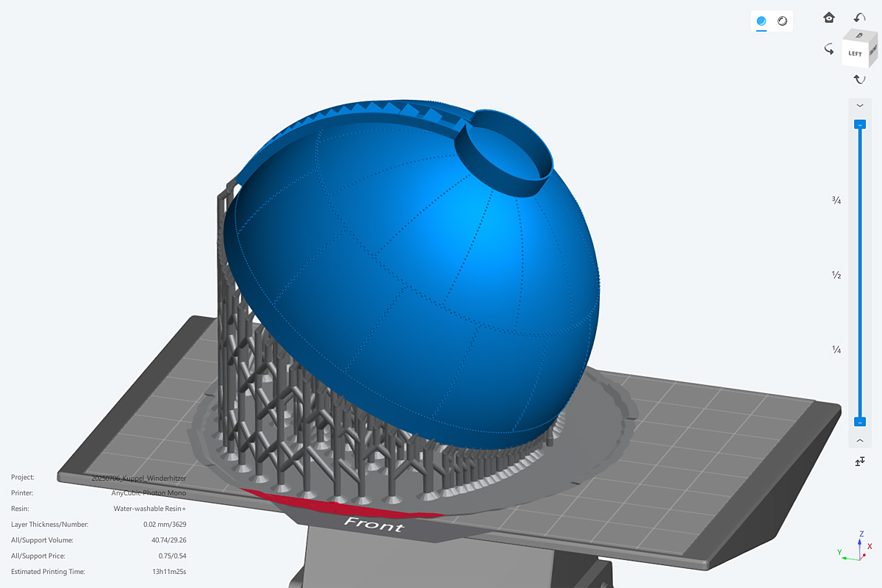Click the curved arrow left of view cube

(x=829, y=49)
